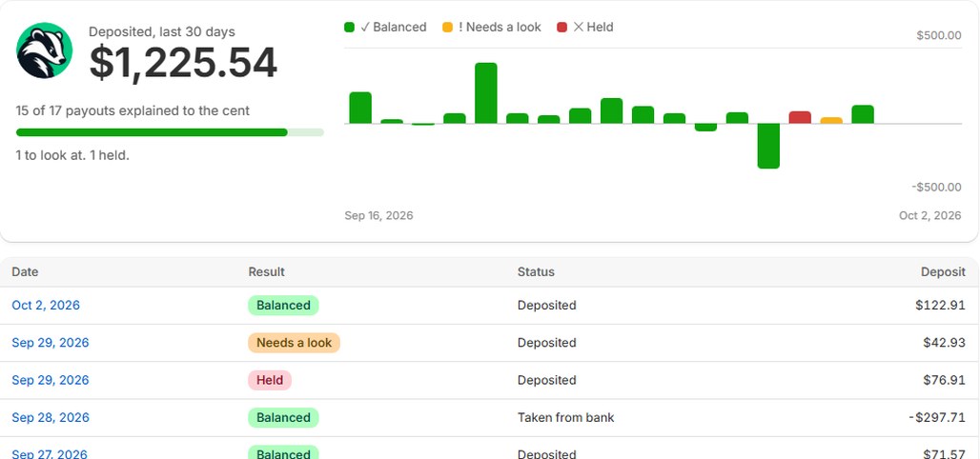Viewport: 980px width, 459px height.
Task: Click the red Held legend swatch
Action: (561, 28)
